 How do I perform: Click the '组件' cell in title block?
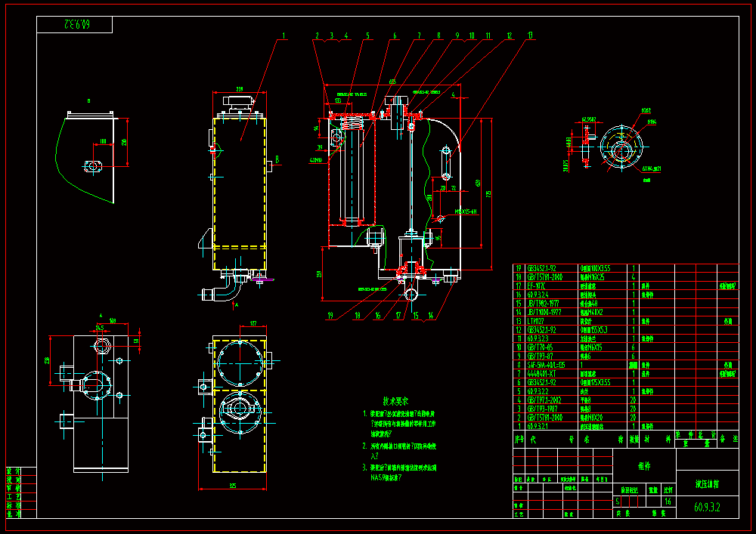pyautogui.click(x=644, y=467)
